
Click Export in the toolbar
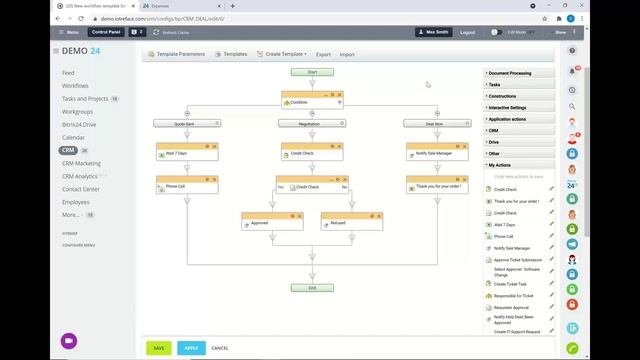click(x=323, y=54)
